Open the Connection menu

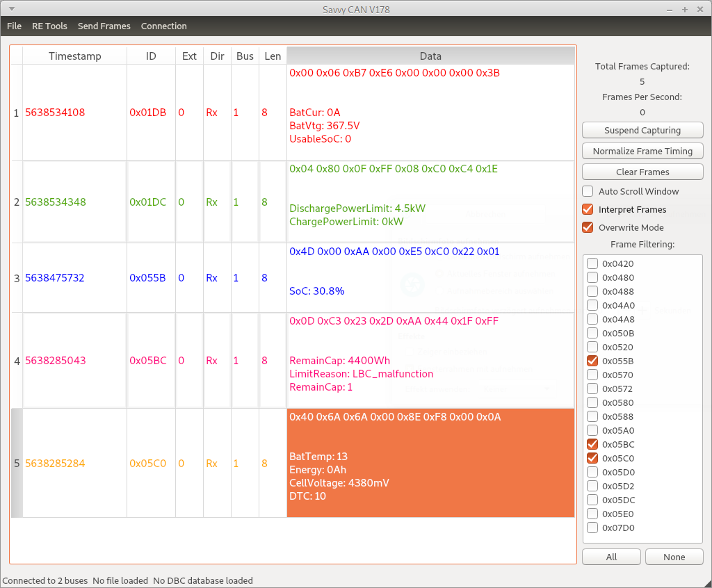163,26
